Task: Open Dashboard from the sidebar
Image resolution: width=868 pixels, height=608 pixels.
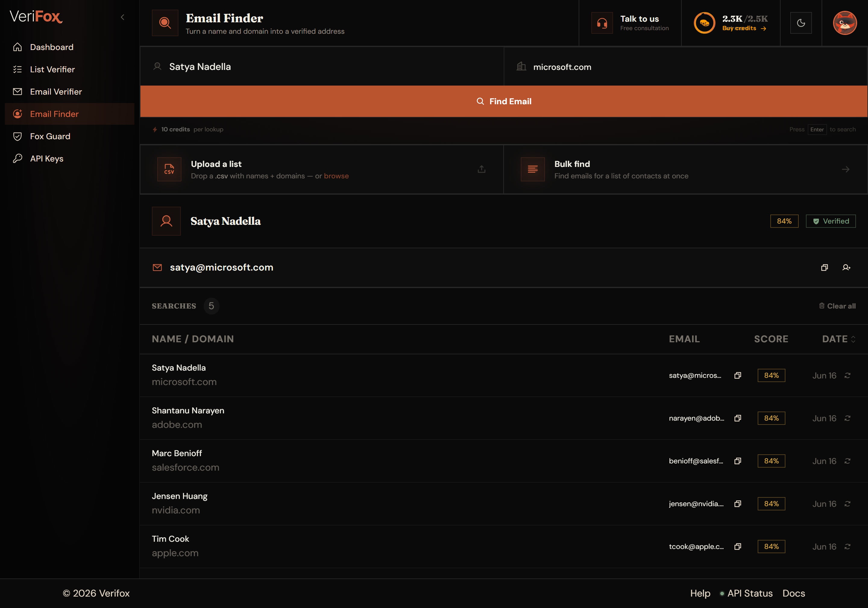Action: pyautogui.click(x=70, y=47)
